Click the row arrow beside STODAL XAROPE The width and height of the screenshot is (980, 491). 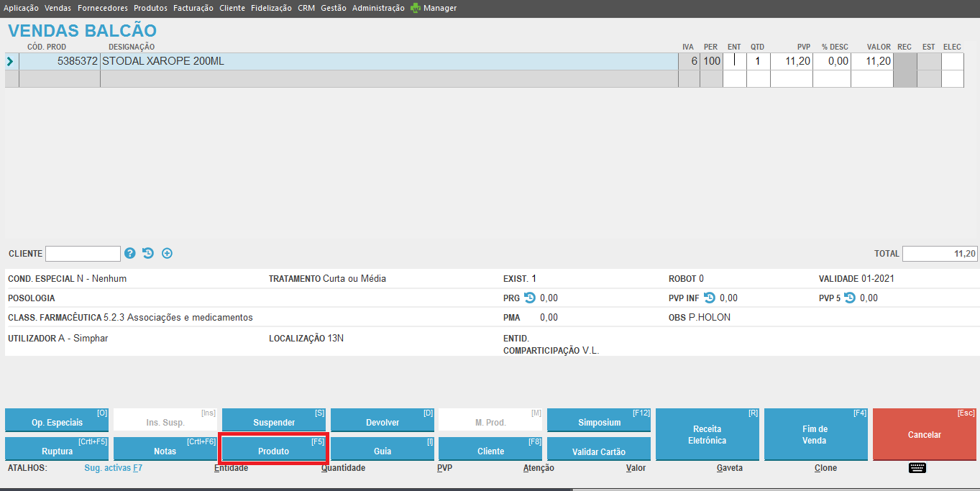pos(10,62)
